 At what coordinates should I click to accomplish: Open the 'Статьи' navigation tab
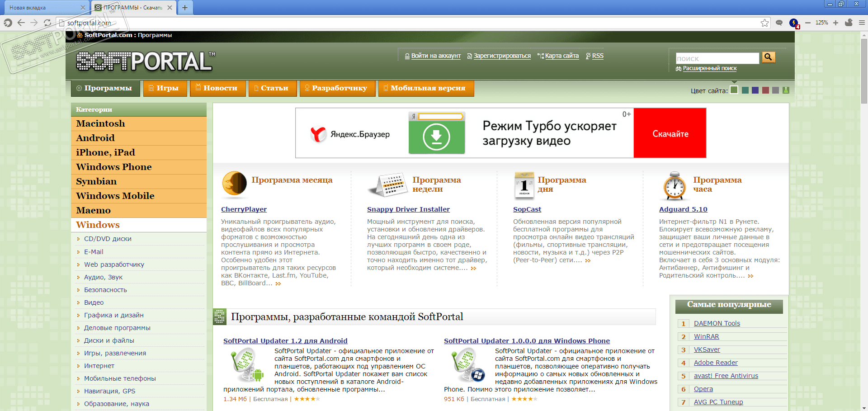coord(272,88)
